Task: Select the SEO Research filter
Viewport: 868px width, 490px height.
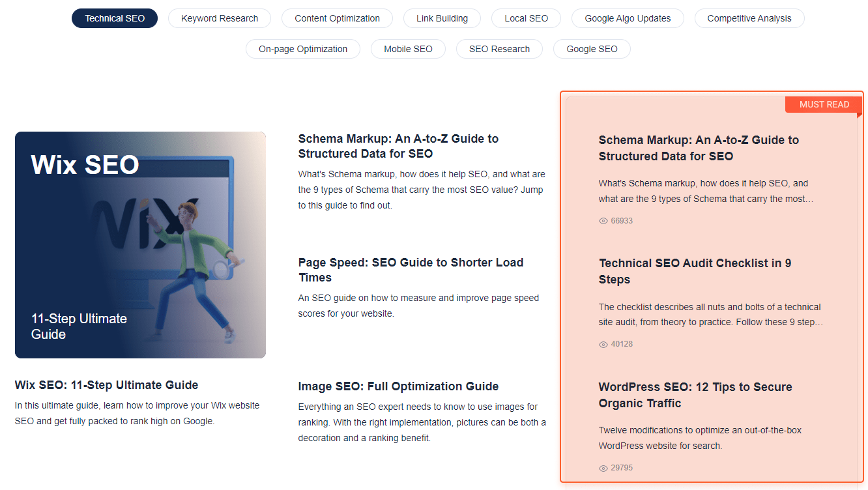Action: [x=499, y=49]
